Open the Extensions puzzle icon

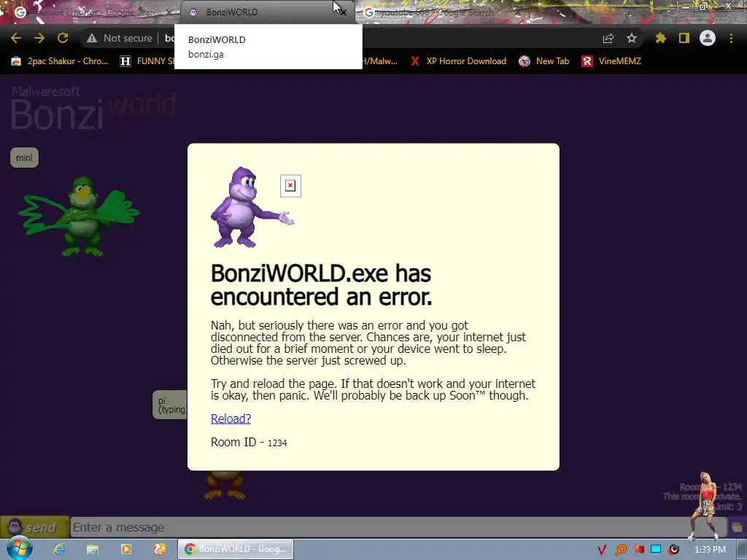[x=661, y=38]
